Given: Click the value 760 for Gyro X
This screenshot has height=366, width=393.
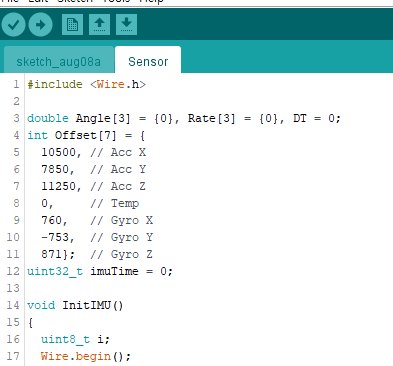Looking at the screenshot, I should pos(51,220).
